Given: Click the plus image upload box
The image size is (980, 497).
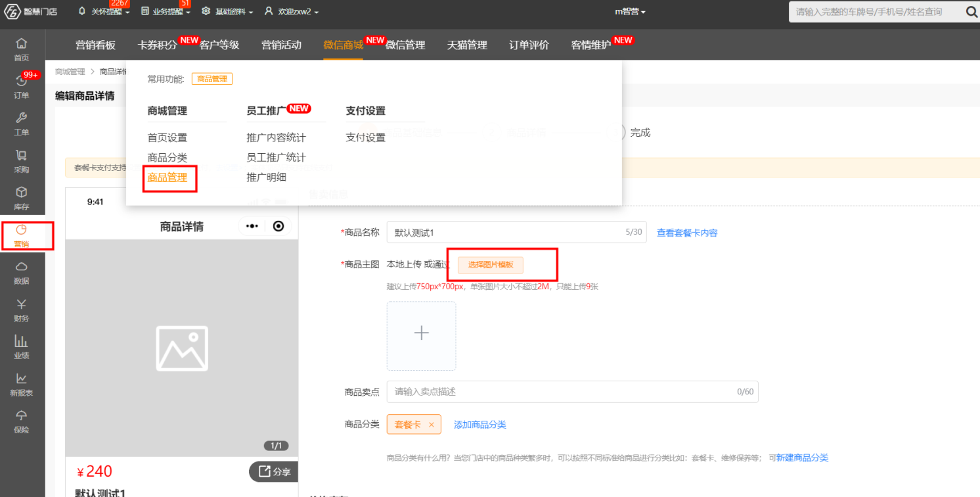Looking at the screenshot, I should (421, 336).
